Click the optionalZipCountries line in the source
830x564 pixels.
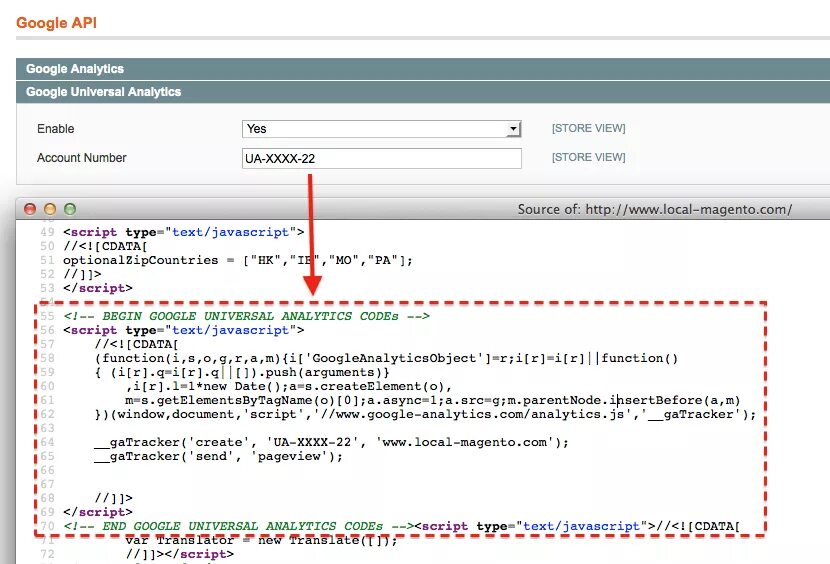(x=238, y=260)
